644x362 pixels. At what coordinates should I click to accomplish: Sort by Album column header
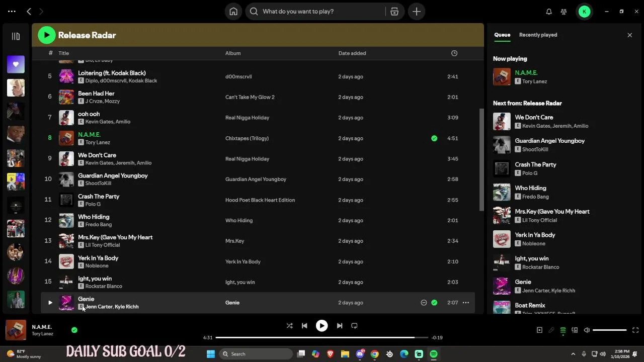233,53
